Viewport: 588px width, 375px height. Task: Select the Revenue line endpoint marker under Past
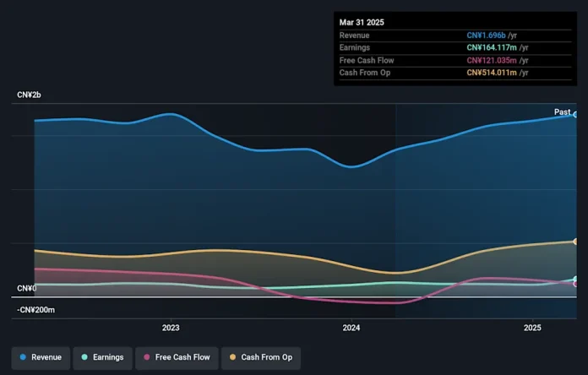[575, 114]
